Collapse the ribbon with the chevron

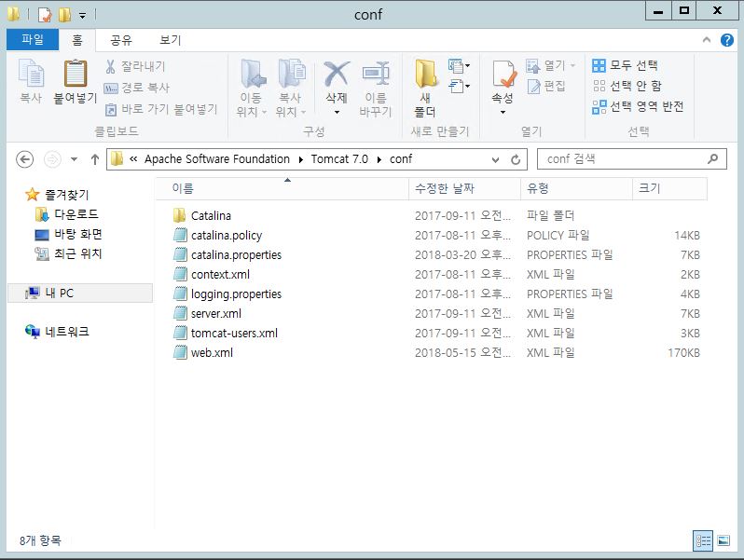(x=707, y=40)
